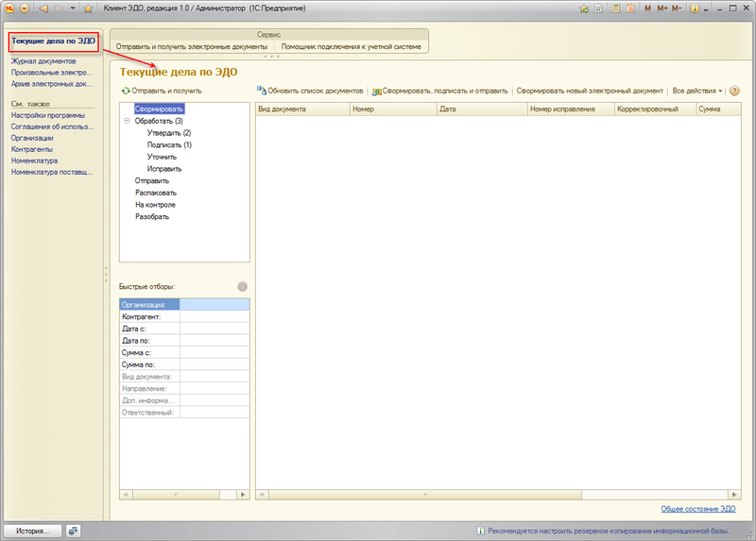Image resolution: width=756 pixels, height=541 pixels.
Task: Click right arrow of document table scrollbar
Action: click(734, 494)
